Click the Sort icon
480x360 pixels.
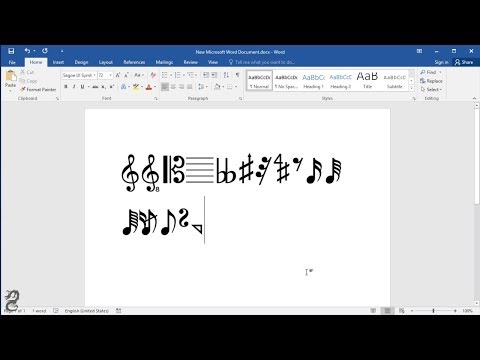(x=226, y=75)
